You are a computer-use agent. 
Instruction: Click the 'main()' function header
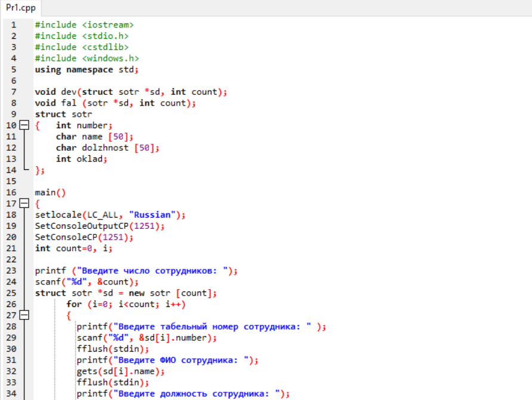[x=50, y=193]
